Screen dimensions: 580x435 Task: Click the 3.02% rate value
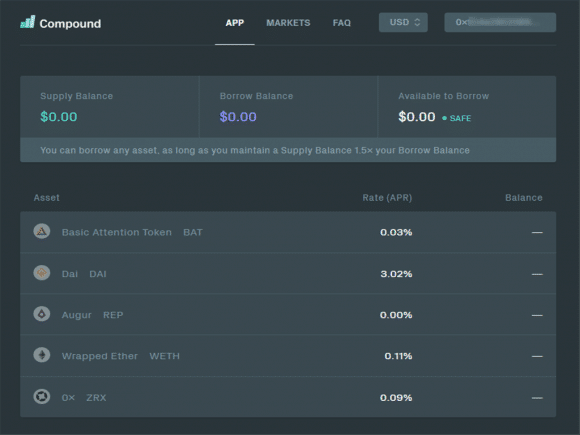(396, 274)
